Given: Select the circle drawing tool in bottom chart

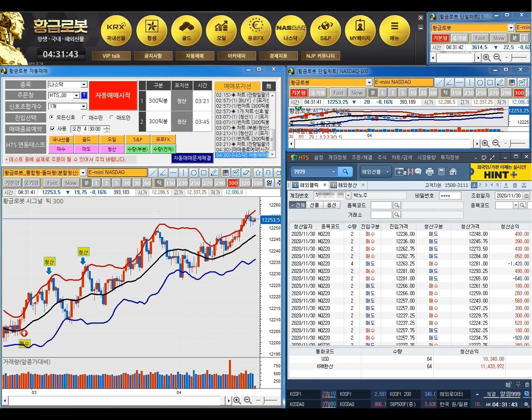Looking at the screenshot, I should pyautogui.click(x=194, y=173).
